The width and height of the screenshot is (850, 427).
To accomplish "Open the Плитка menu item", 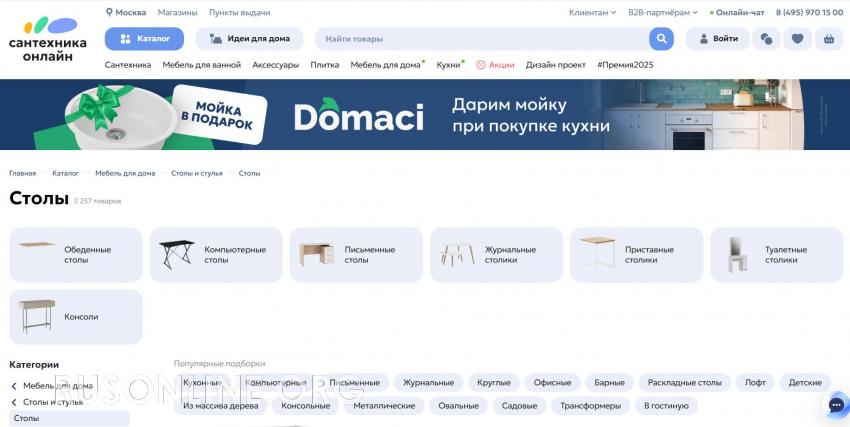I will tap(325, 64).
